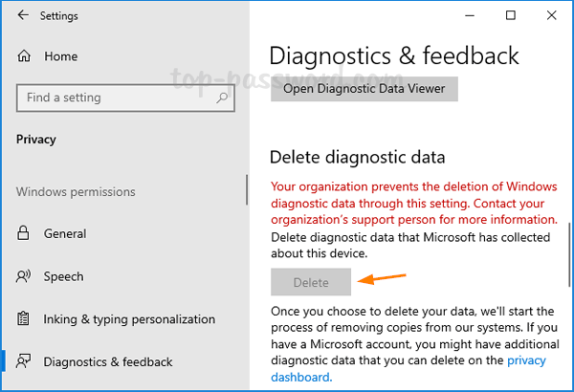Click the Home house icon

point(23,56)
